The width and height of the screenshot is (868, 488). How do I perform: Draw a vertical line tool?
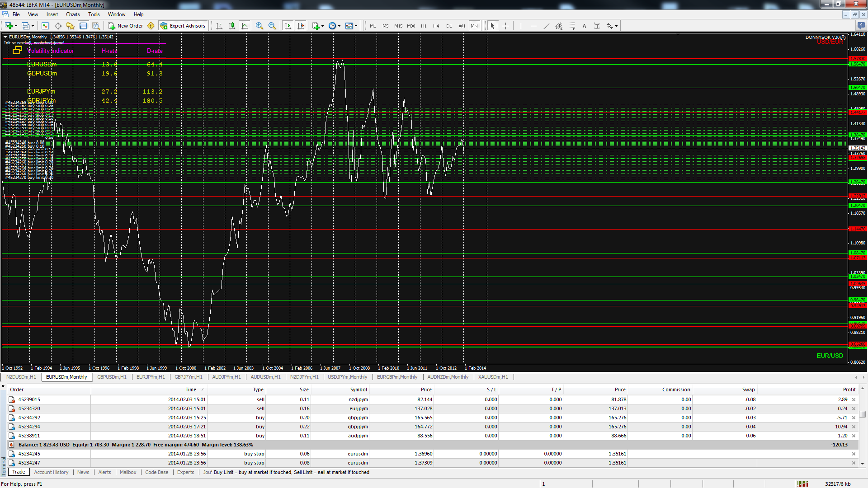(x=521, y=26)
